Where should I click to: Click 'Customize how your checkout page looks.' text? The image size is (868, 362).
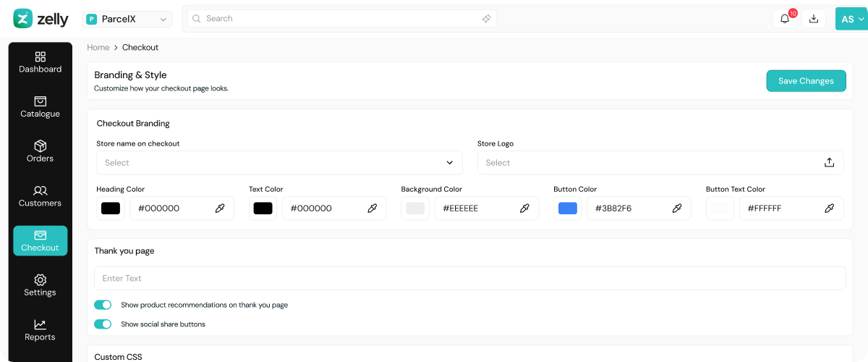click(x=161, y=88)
